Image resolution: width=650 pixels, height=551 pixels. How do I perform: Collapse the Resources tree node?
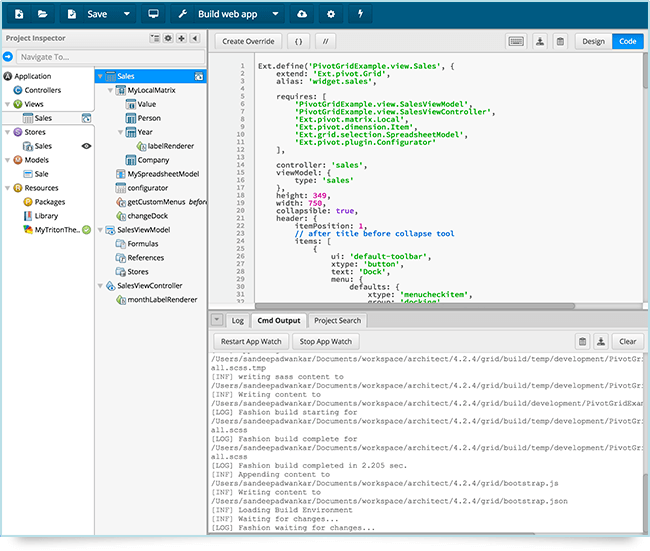point(7,188)
